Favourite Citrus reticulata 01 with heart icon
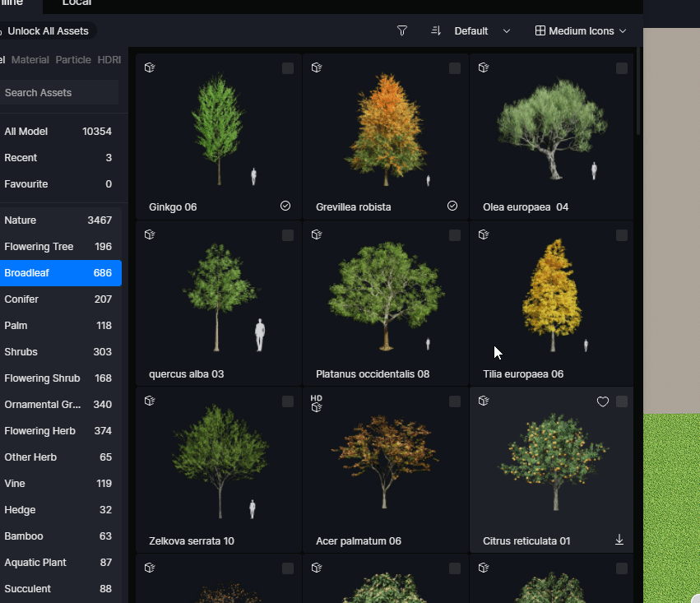 click(x=603, y=401)
